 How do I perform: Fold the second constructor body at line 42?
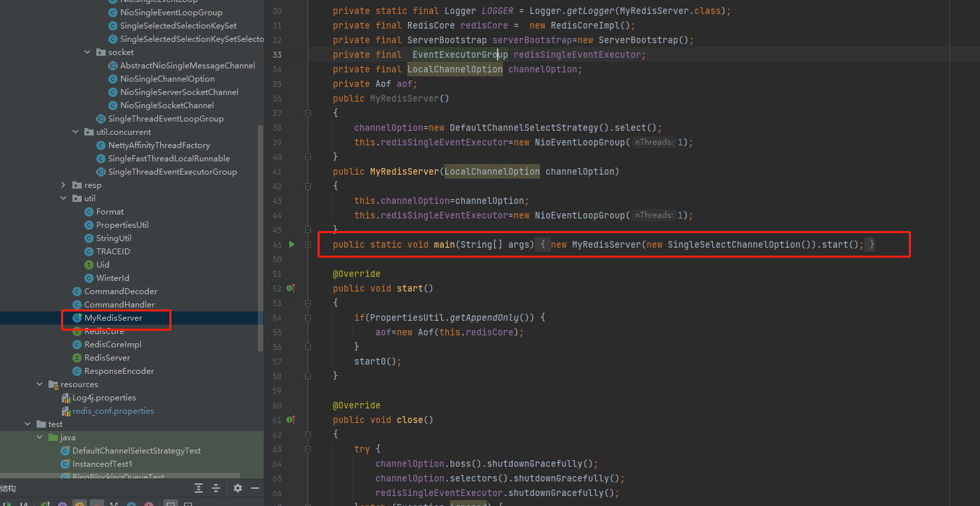tap(308, 186)
